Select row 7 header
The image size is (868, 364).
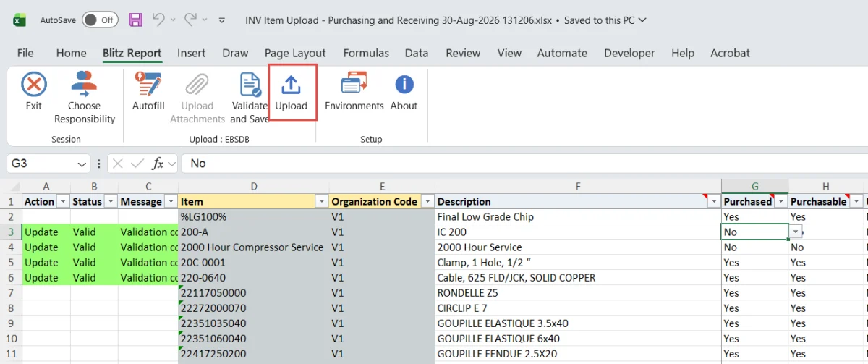11,293
